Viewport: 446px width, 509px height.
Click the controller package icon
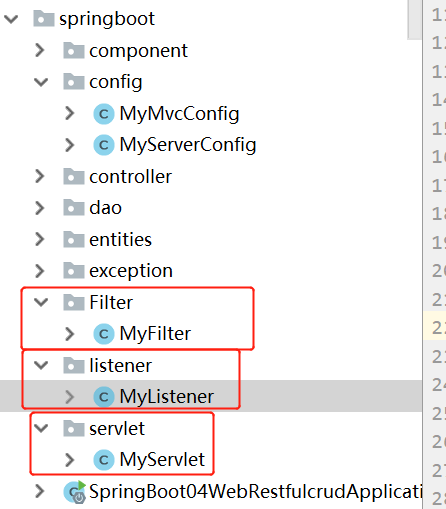coord(74,176)
